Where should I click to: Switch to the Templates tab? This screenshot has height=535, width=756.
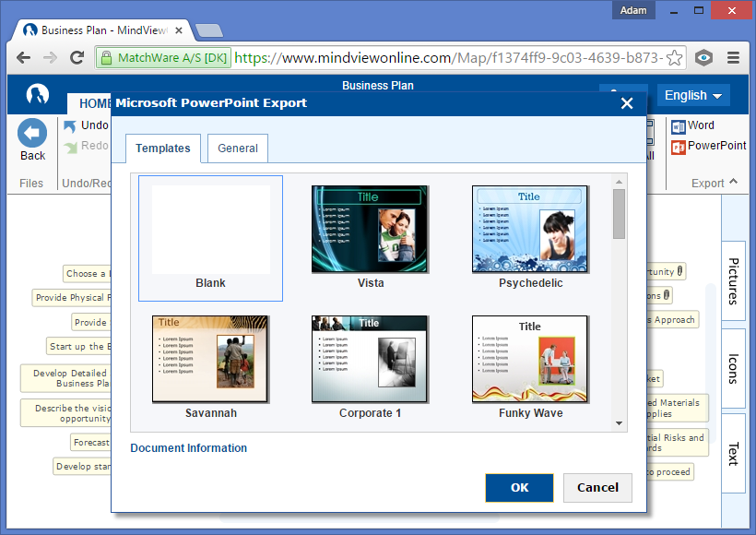pyautogui.click(x=163, y=149)
